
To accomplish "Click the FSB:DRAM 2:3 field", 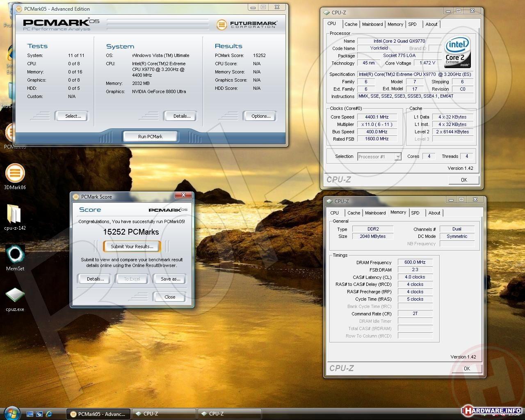I will 415,269.
